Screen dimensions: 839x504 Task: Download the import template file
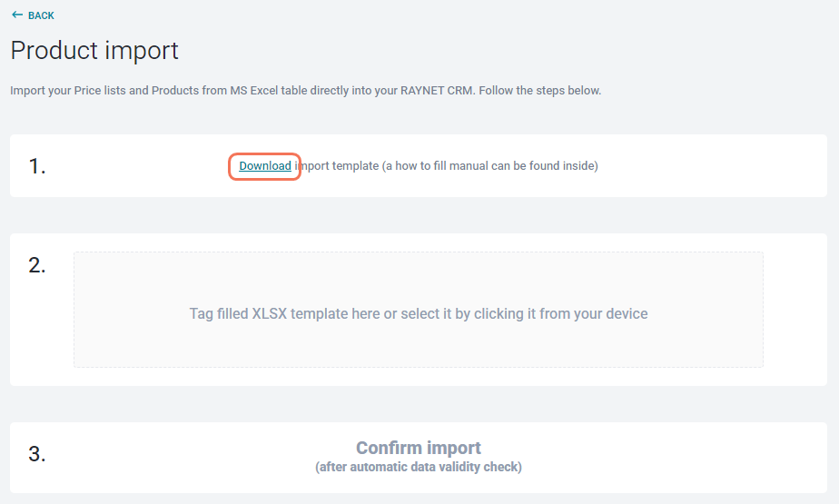265,166
